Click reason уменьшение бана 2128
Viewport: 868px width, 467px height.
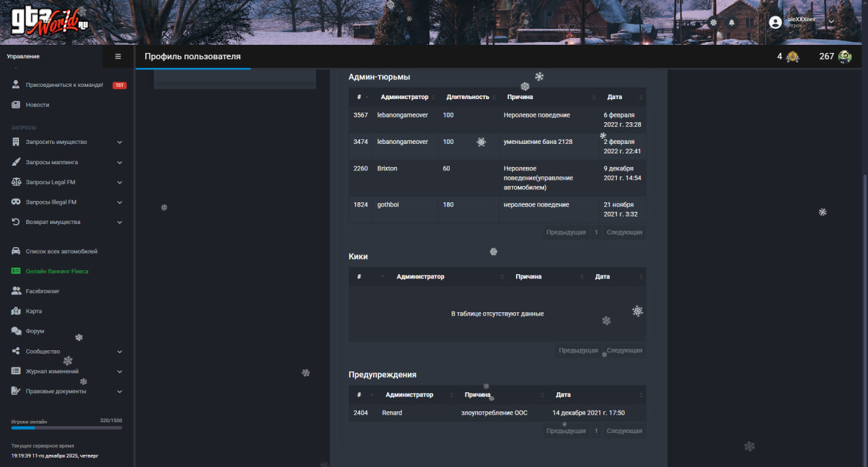538,142
